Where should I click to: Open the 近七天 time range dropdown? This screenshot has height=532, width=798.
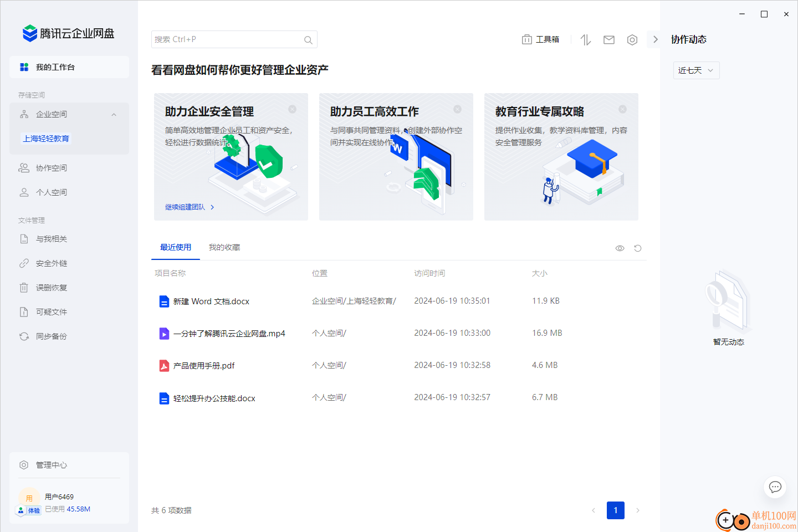click(696, 70)
